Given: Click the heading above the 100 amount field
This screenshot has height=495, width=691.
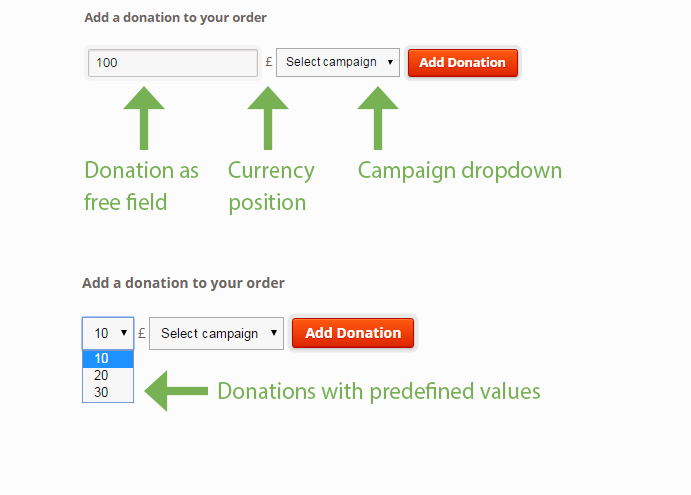Looking at the screenshot, I should pyautogui.click(x=176, y=17).
